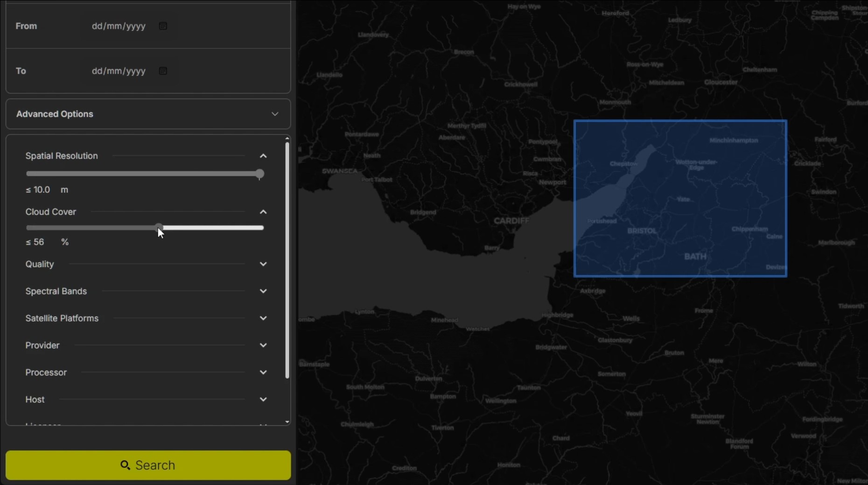This screenshot has height=485, width=868.
Task: Click the Cloud Cover slider handle
Action: pyautogui.click(x=159, y=228)
